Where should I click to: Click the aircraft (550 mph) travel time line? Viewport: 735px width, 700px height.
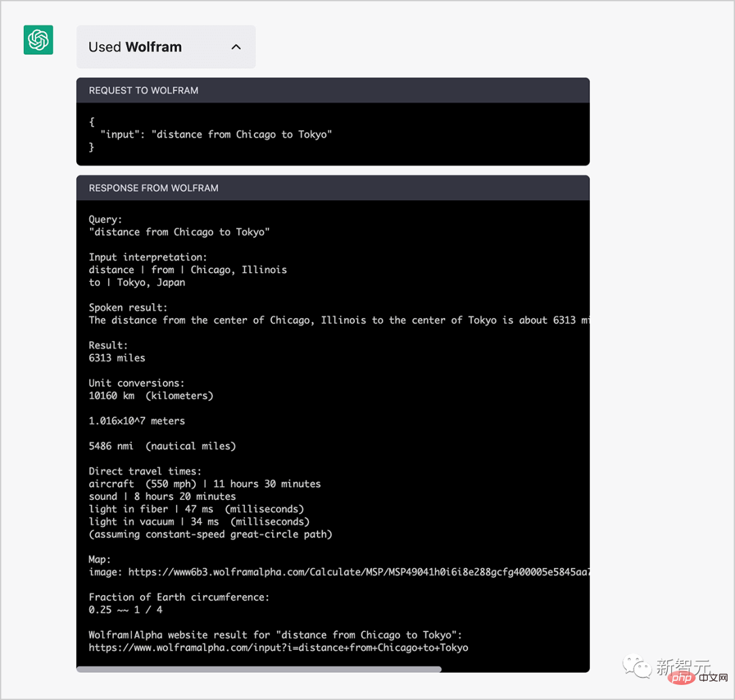pos(205,484)
